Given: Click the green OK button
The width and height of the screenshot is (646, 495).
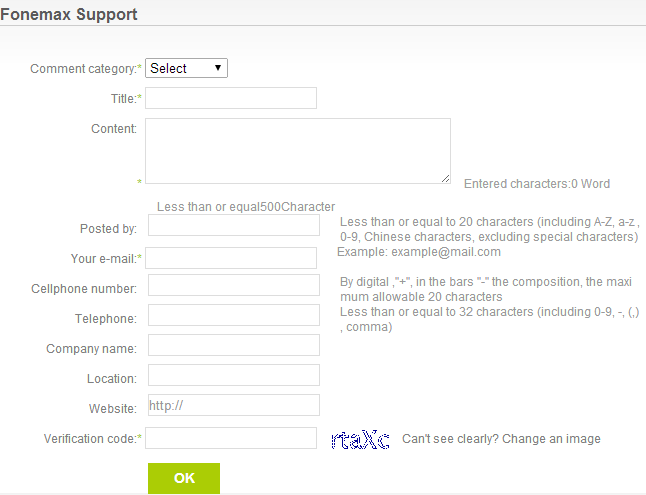Looking at the screenshot, I should (x=184, y=478).
